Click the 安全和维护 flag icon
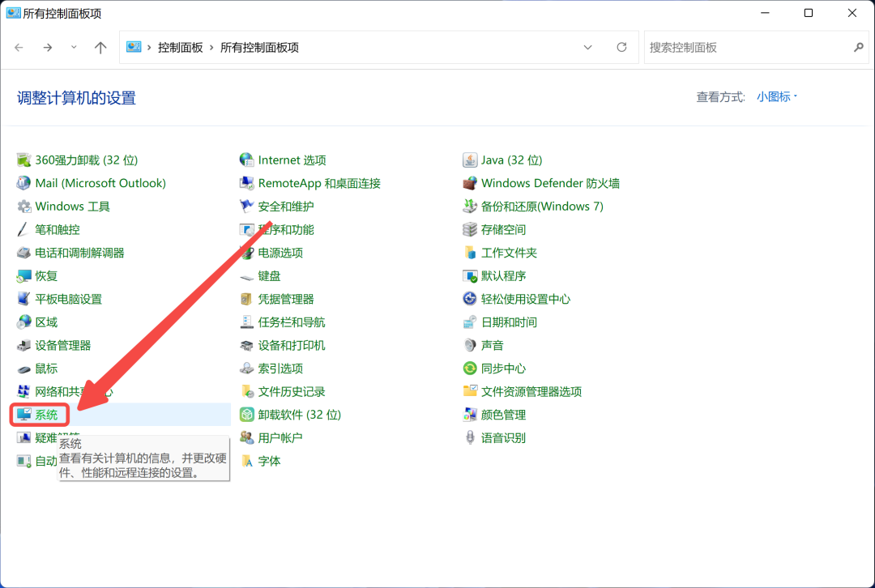Image resolution: width=875 pixels, height=588 pixels. (246, 207)
